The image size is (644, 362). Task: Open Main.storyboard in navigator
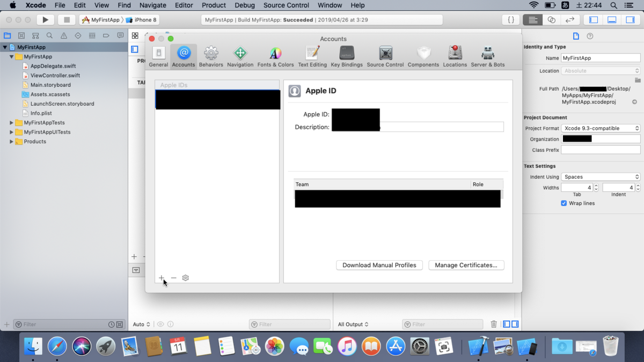click(x=50, y=85)
